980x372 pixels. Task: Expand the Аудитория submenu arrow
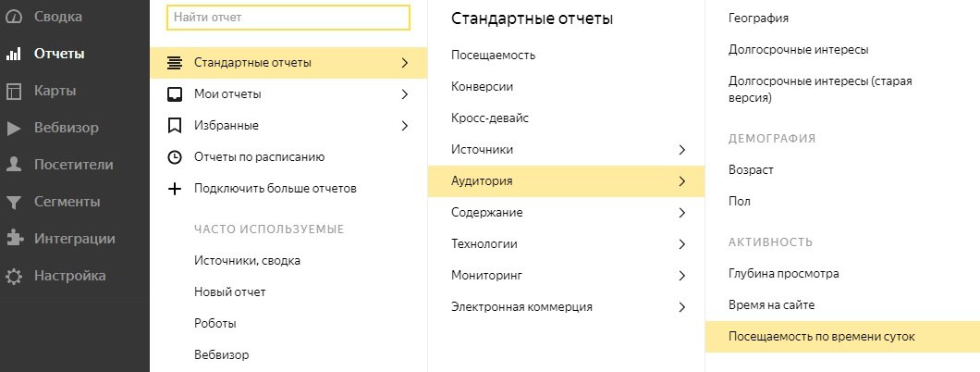682,181
